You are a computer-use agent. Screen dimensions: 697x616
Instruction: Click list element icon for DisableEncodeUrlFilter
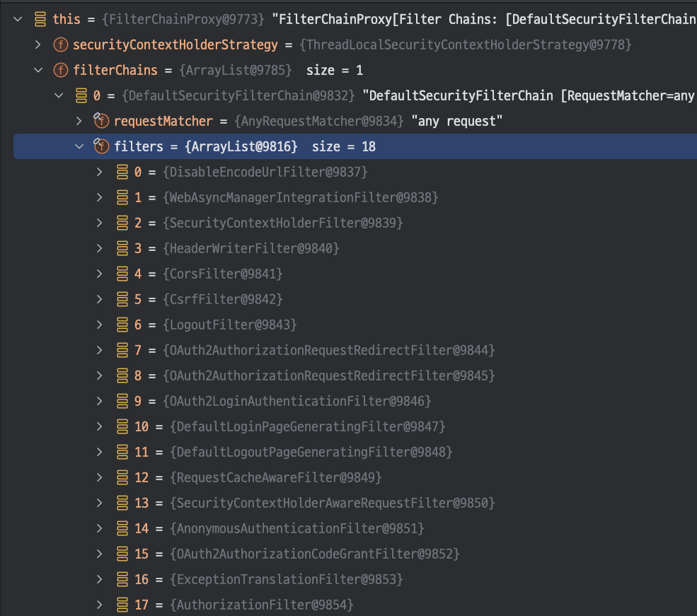(122, 172)
